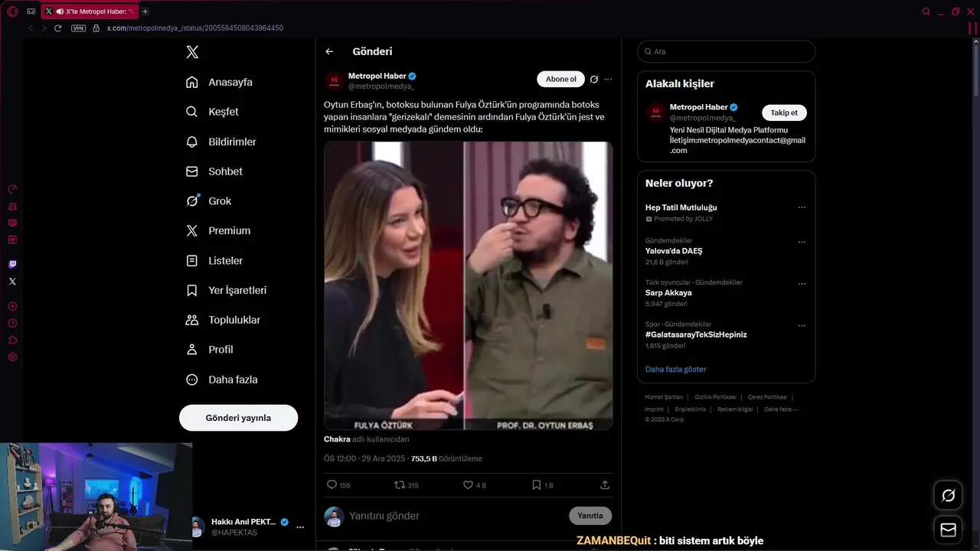The width and height of the screenshot is (980, 551).
Task: Open options for Hep Tatil Mutluluğu trend
Action: [802, 207]
